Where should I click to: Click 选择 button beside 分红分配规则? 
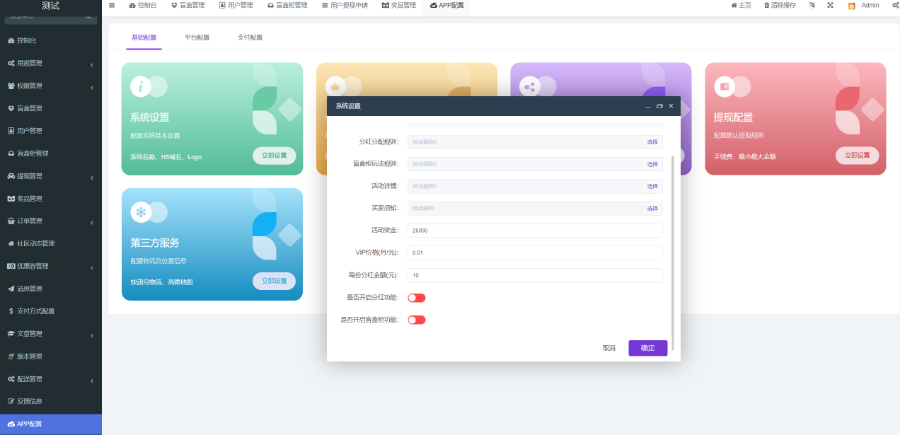652,142
